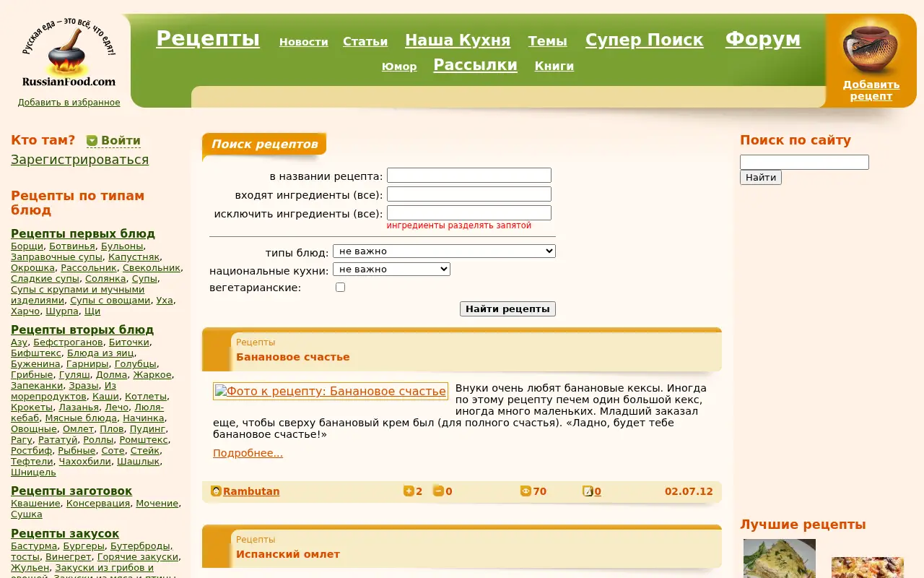Open the Подробнее... link for Банановое счастье
The image size is (924, 578).
pos(248,453)
